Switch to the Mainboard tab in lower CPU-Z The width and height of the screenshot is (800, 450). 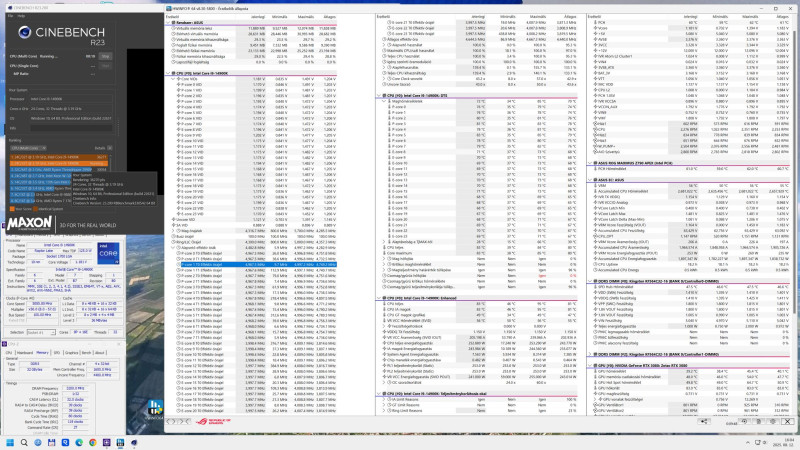[x=24, y=353]
